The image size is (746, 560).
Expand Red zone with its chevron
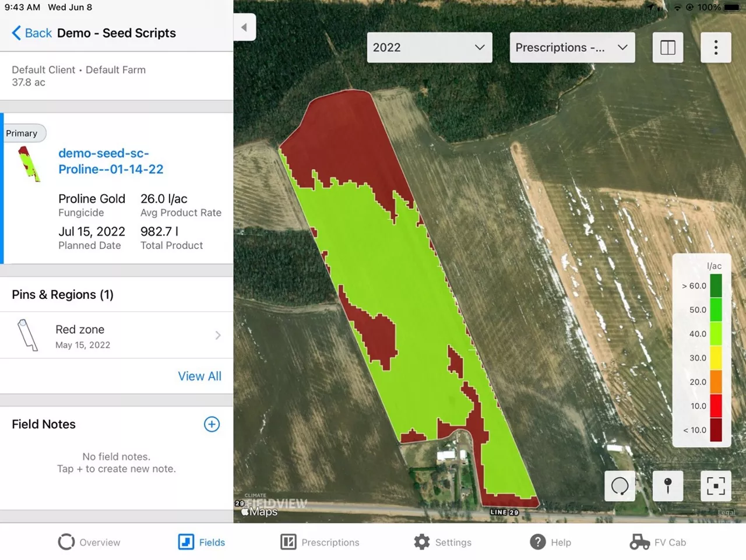pos(217,335)
